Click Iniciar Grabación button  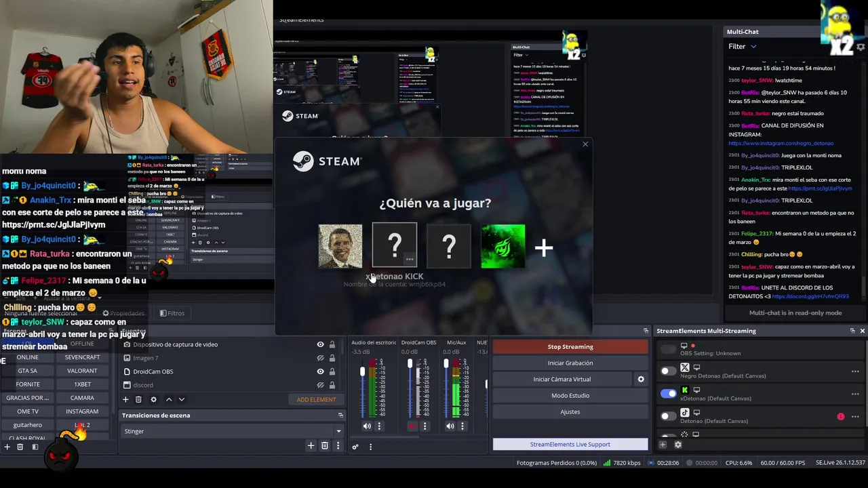click(x=570, y=363)
